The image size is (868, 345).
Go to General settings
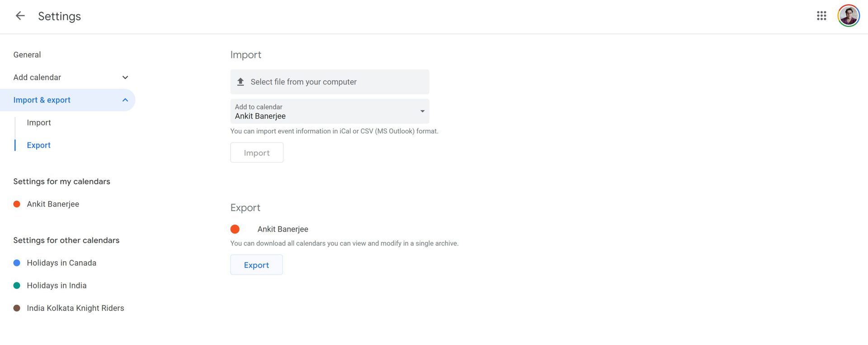point(27,55)
